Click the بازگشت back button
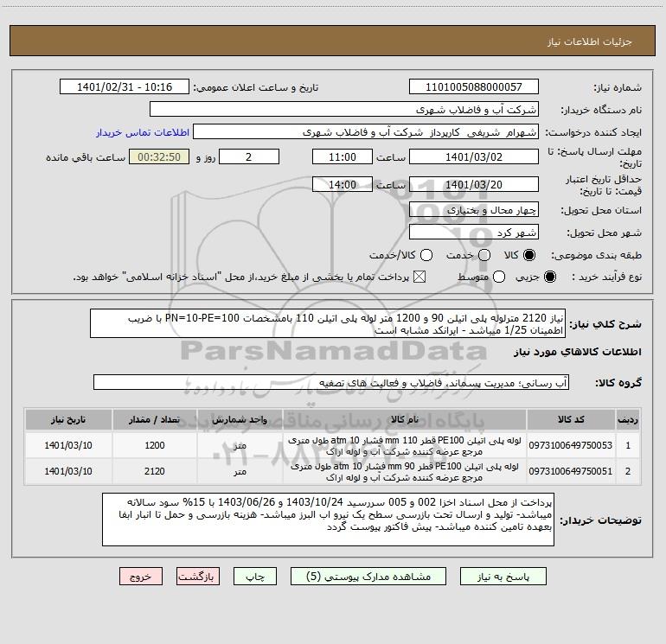 pos(198,577)
